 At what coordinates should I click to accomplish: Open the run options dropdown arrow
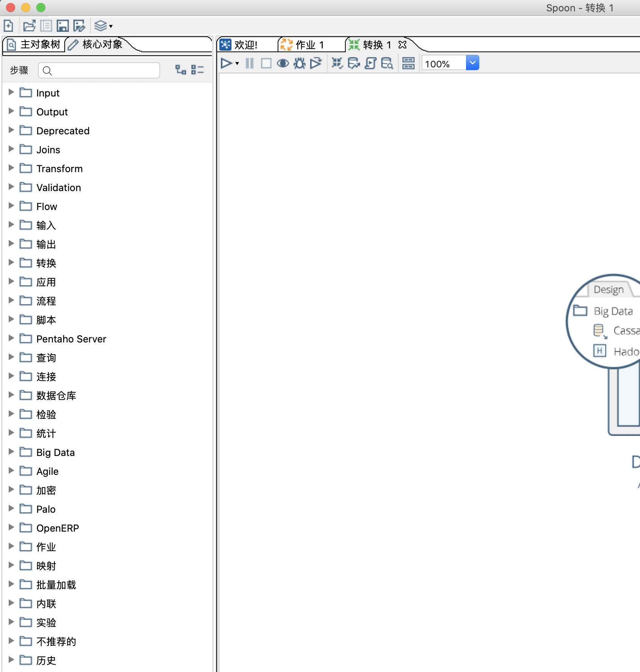pyautogui.click(x=237, y=64)
